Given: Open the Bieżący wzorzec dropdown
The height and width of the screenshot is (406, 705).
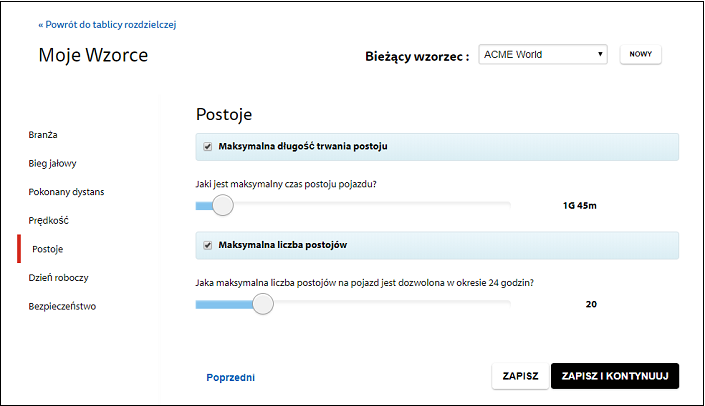Looking at the screenshot, I should click(543, 54).
